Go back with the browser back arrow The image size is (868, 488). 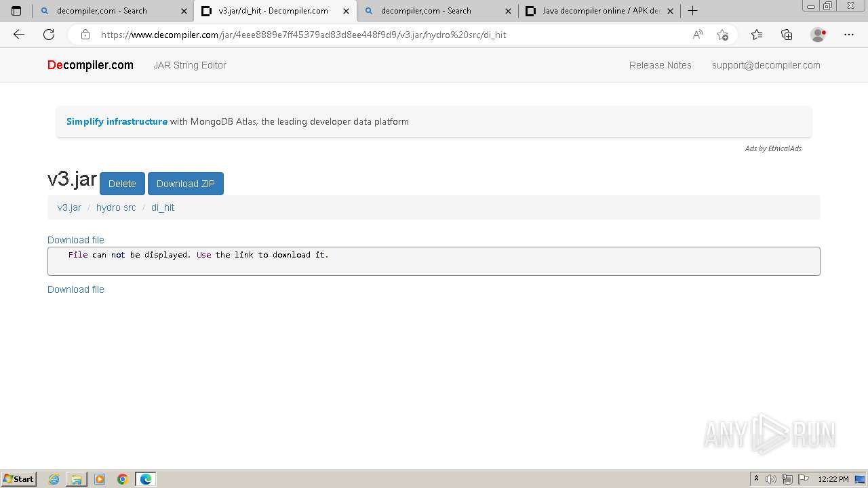point(19,35)
